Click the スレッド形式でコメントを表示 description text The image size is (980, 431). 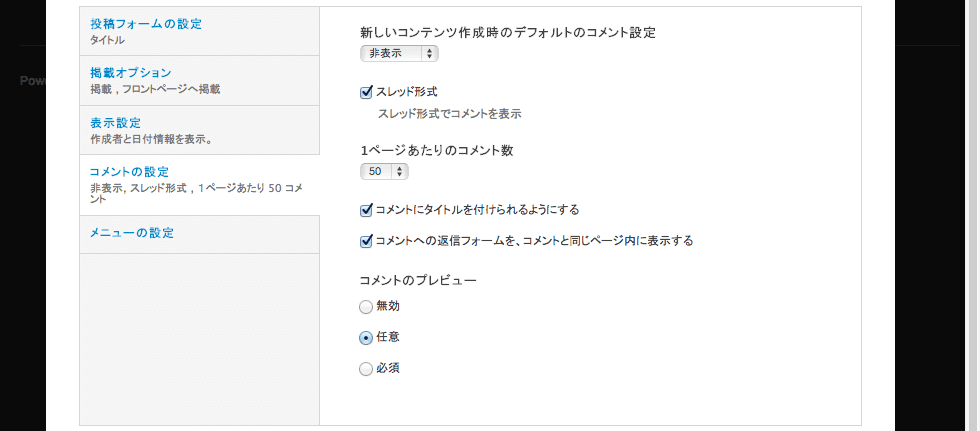(x=450, y=114)
